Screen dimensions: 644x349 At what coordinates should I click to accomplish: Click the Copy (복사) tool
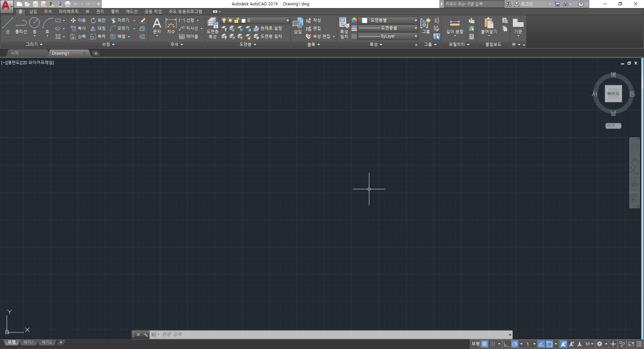tap(78, 29)
